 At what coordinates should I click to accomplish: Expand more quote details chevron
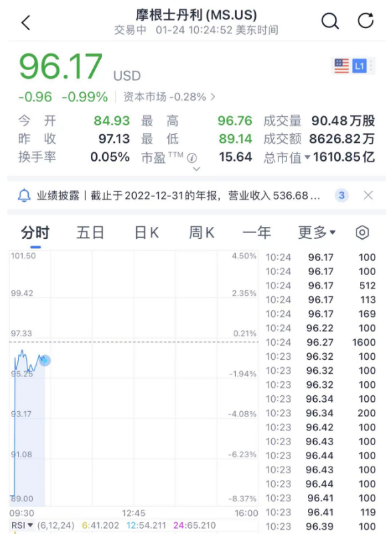[196, 169]
